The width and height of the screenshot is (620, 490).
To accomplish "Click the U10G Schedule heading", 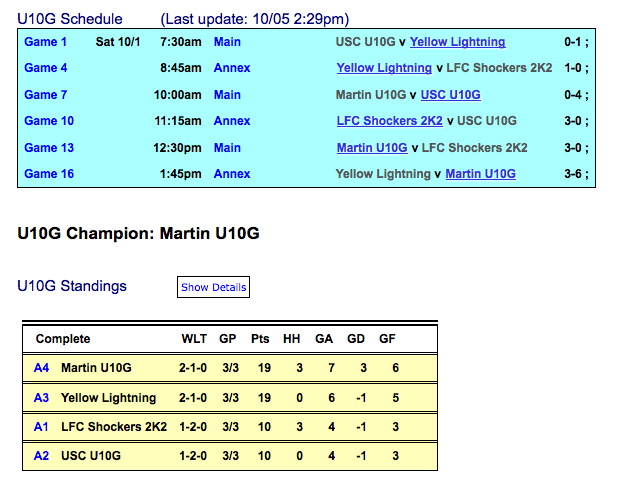I will [70, 19].
